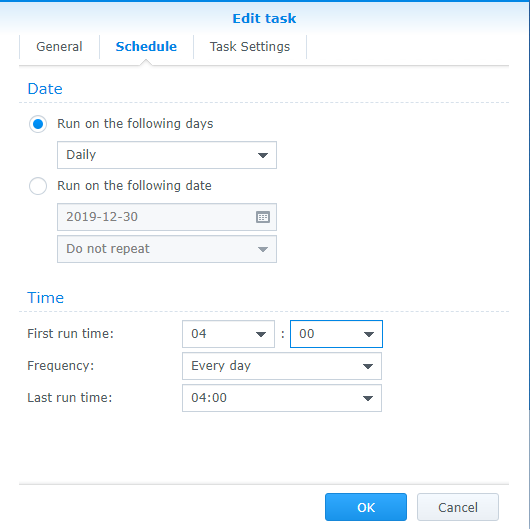Select the Schedule tab
The width and height of the screenshot is (530, 529).
tap(146, 47)
